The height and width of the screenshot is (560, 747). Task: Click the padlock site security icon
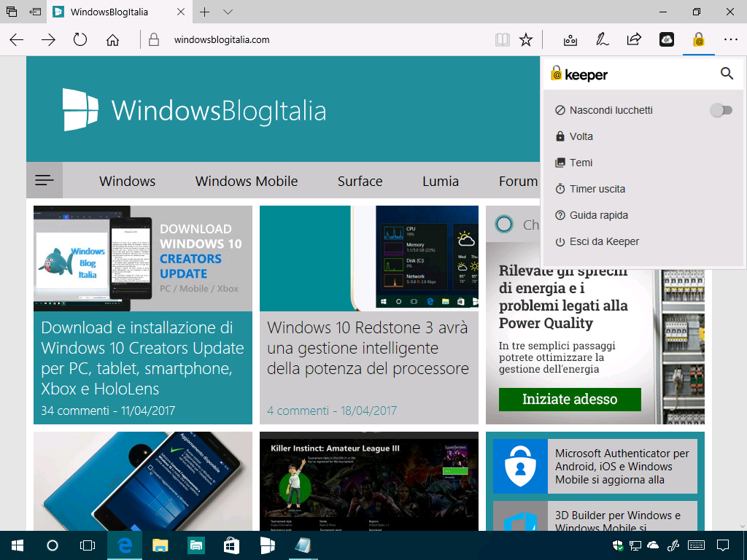click(154, 39)
